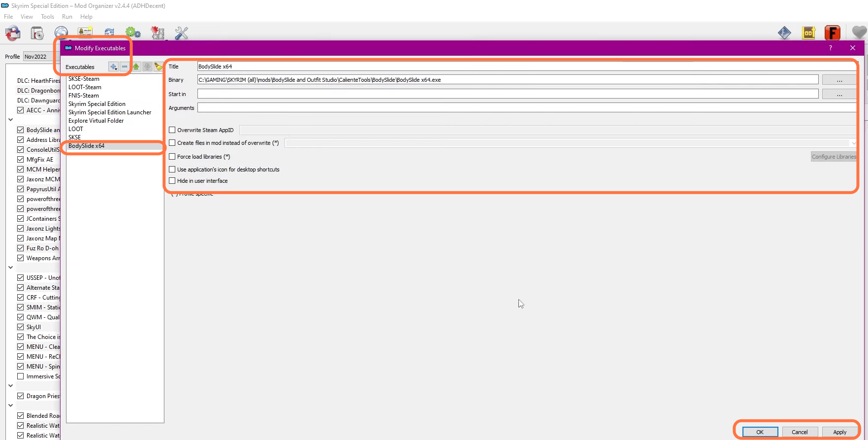868x440 pixels.
Task: Open the create files in mod dropdown
Action: click(571, 143)
